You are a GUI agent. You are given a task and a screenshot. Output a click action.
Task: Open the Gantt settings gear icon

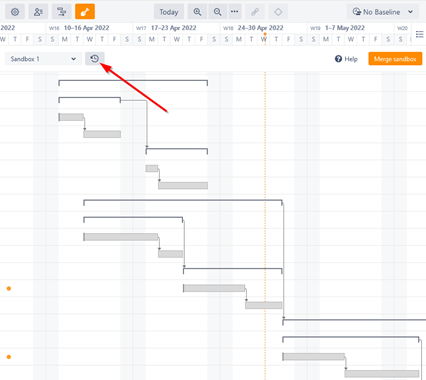coord(15,12)
